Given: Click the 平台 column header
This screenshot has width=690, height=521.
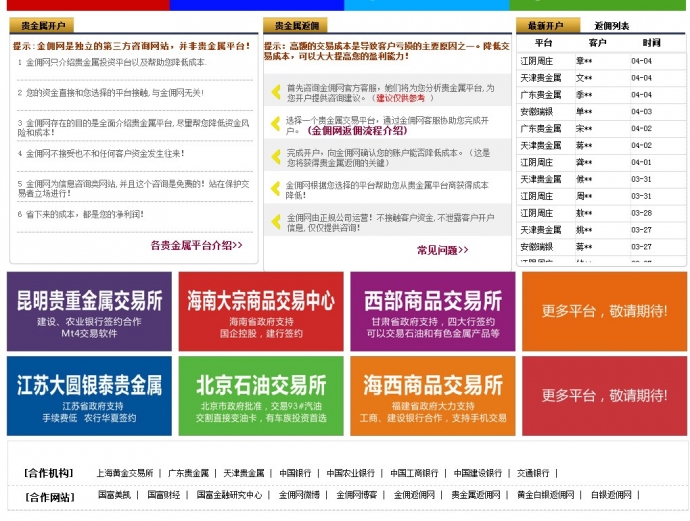Looking at the screenshot, I should pos(543,43).
